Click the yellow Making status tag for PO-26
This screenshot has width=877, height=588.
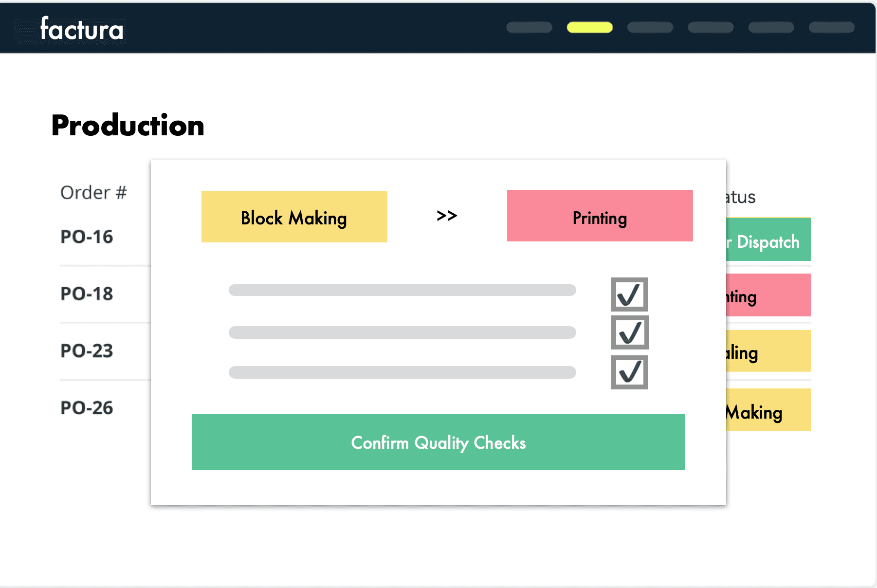tap(768, 410)
